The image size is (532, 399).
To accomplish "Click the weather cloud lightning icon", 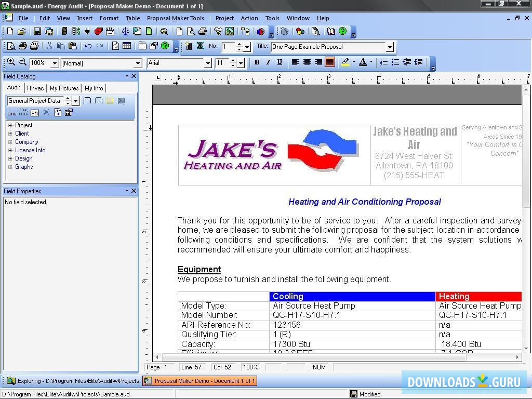I will (x=218, y=32).
